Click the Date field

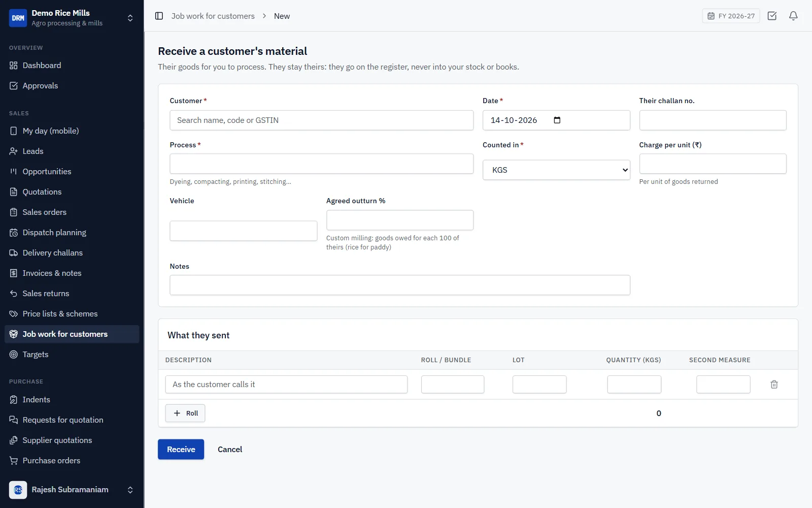pos(556,120)
